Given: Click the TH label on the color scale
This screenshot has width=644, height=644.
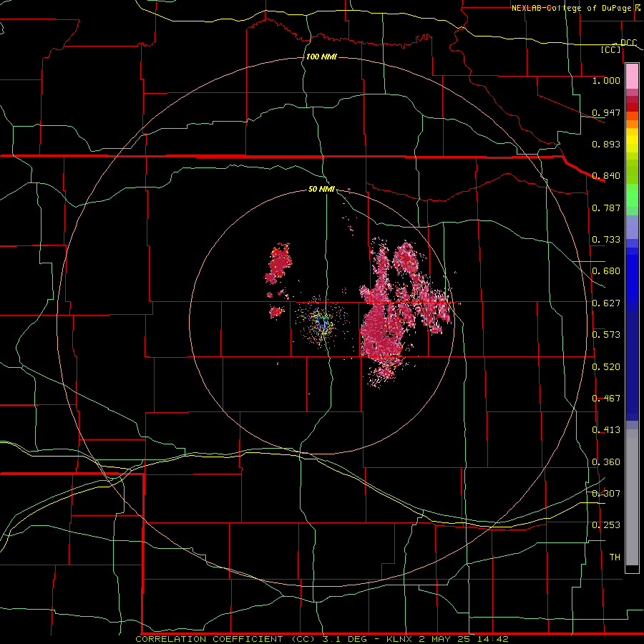Looking at the screenshot, I should coord(615,557).
